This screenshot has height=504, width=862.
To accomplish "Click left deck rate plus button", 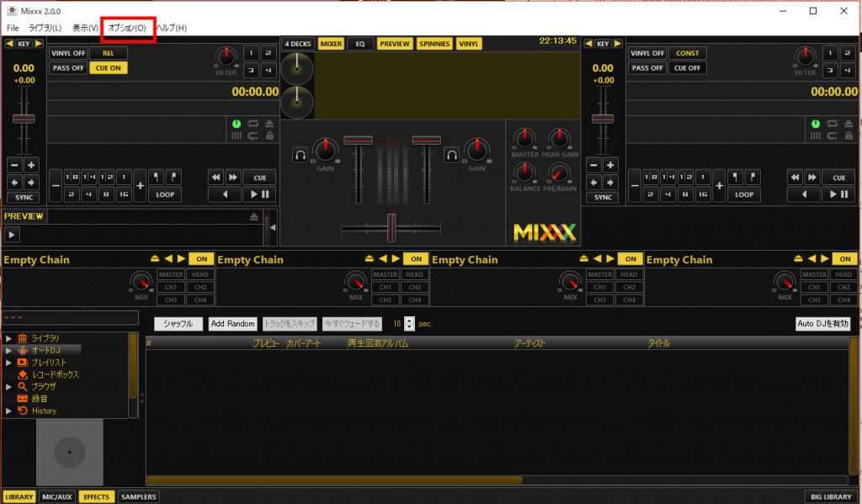I will (31, 165).
